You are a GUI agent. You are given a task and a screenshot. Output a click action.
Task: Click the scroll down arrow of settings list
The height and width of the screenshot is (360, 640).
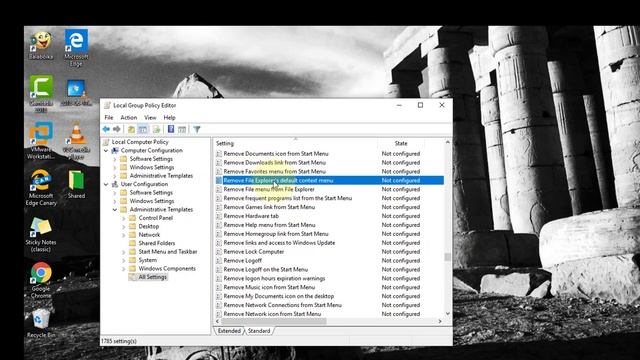click(x=448, y=313)
